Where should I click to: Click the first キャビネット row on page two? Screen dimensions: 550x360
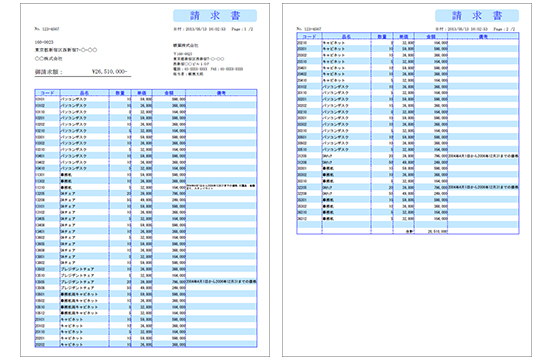pyautogui.click(x=408, y=42)
